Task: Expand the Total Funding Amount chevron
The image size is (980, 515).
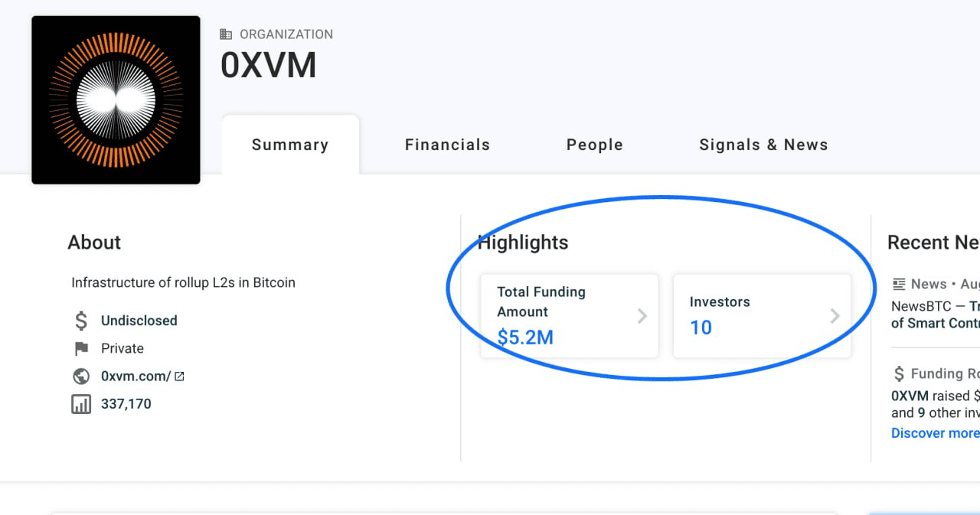Action: click(x=642, y=316)
